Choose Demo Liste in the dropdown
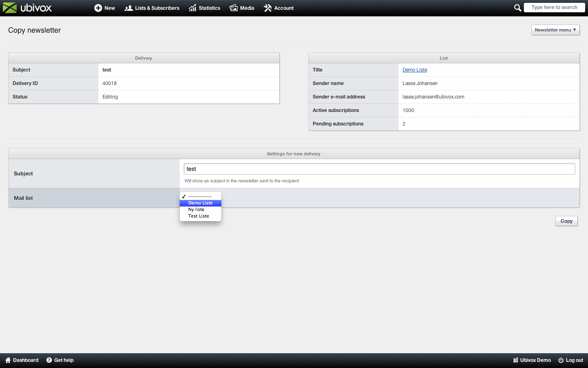588x368 pixels. (x=200, y=203)
